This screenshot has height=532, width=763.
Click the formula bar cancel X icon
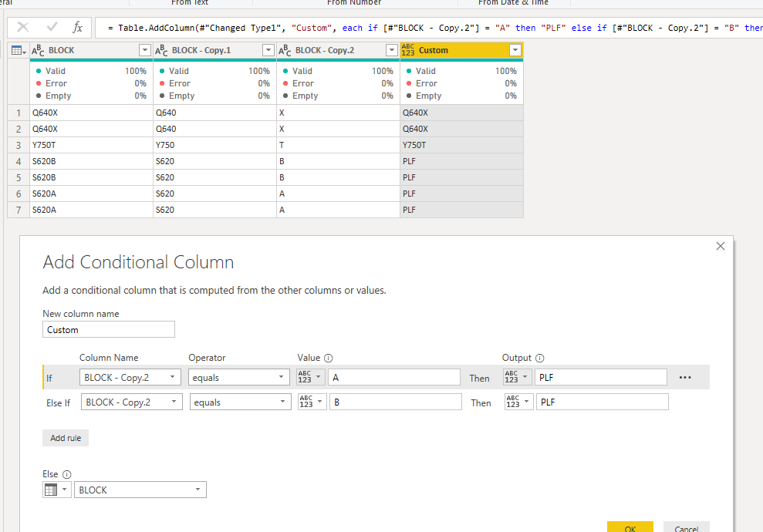(23, 27)
